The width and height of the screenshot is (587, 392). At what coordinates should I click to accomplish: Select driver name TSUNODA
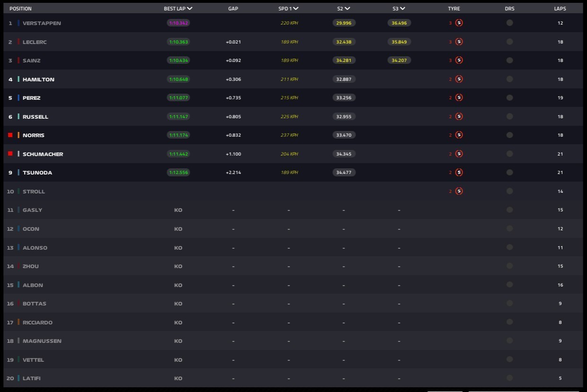point(37,173)
